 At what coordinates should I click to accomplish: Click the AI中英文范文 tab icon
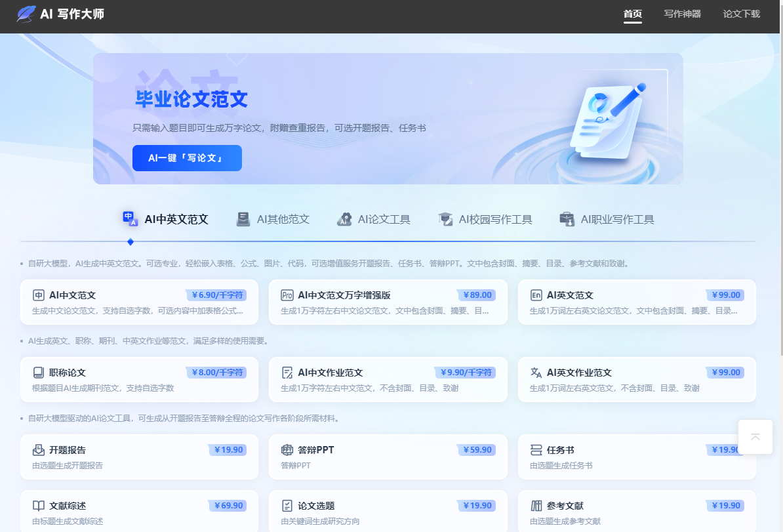130,219
